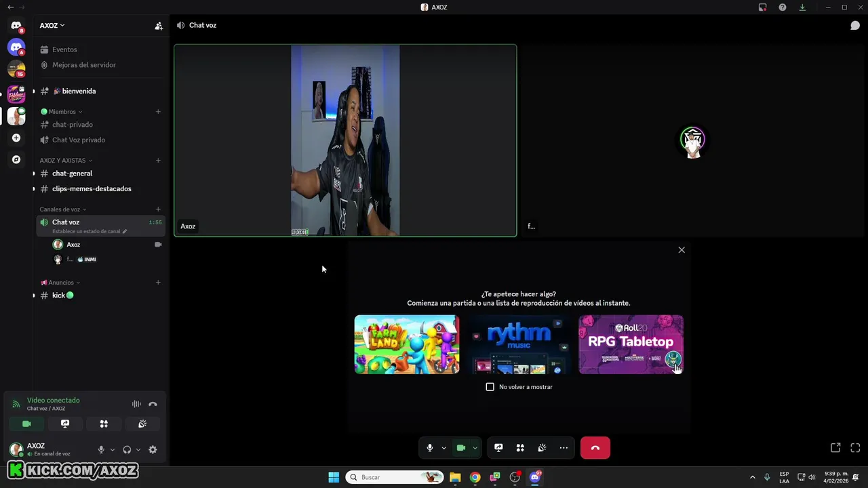Open OBS Studio from the taskbar
Viewport: 868px width, 488px height.
click(515, 477)
